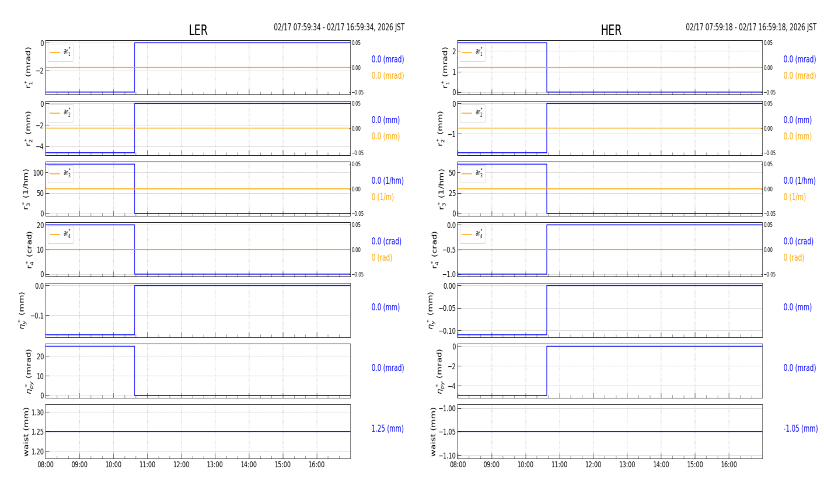
Task: Click LER "r1* (mrad)" y-axis label
Action: [28, 68]
